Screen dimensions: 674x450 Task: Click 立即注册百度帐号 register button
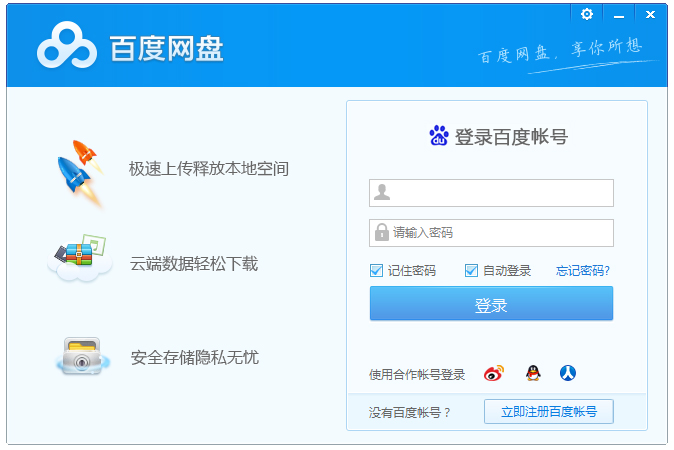(548, 412)
